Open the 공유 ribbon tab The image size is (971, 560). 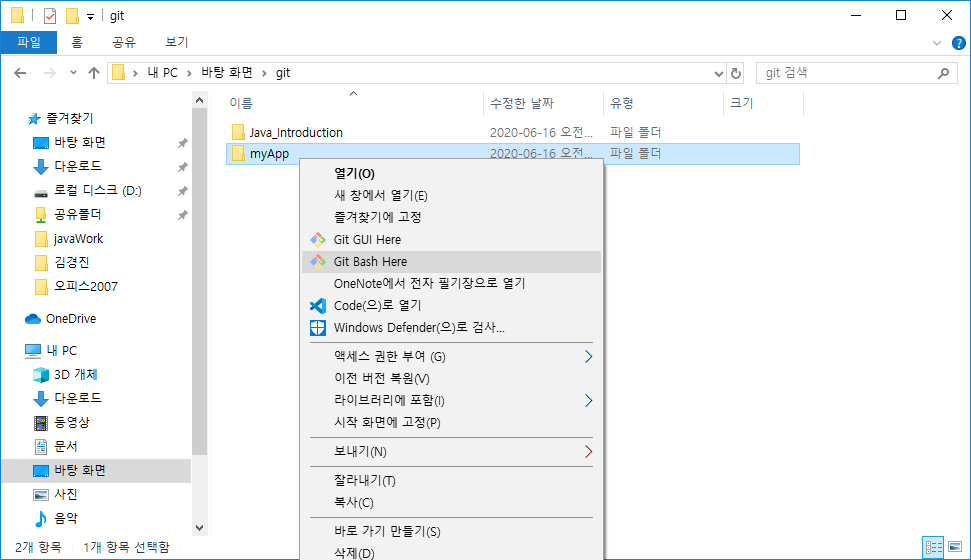(x=124, y=42)
